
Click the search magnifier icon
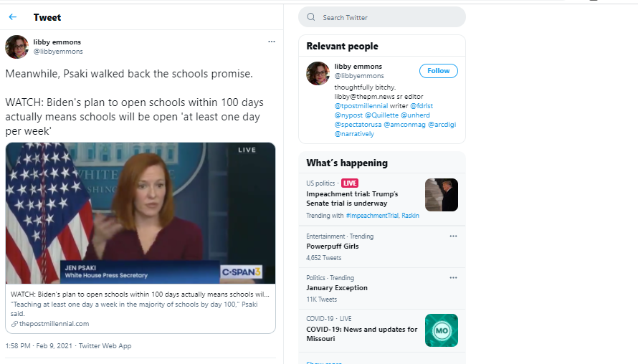click(x=311, y=17)
